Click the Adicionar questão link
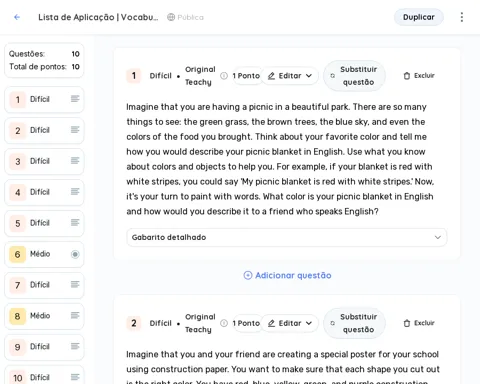 click(x=287, y=275)
